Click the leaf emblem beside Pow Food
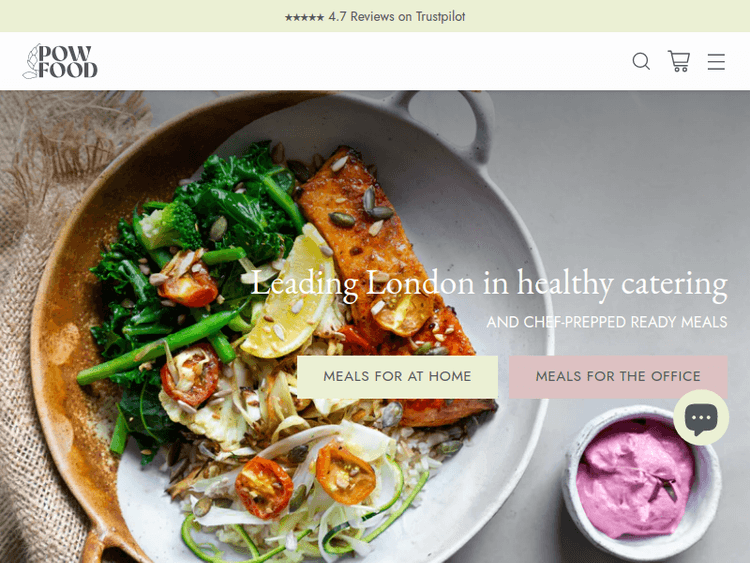Screen dimensions: 750x563 tap(32, 61)
